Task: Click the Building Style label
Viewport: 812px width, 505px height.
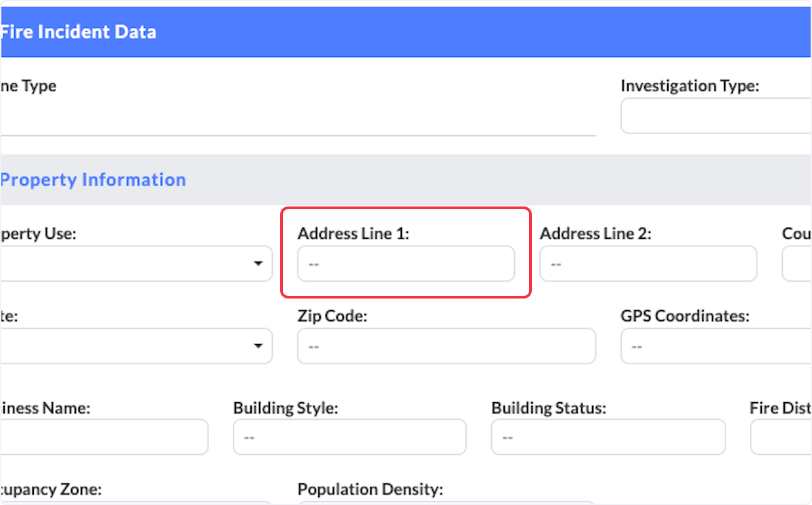Action: tap(286, 408)
